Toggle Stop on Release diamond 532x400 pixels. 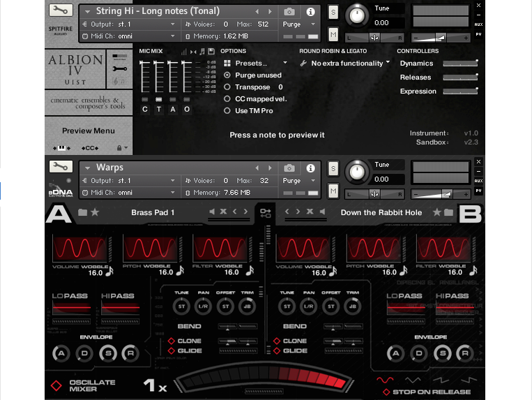[x=386, y=392]
